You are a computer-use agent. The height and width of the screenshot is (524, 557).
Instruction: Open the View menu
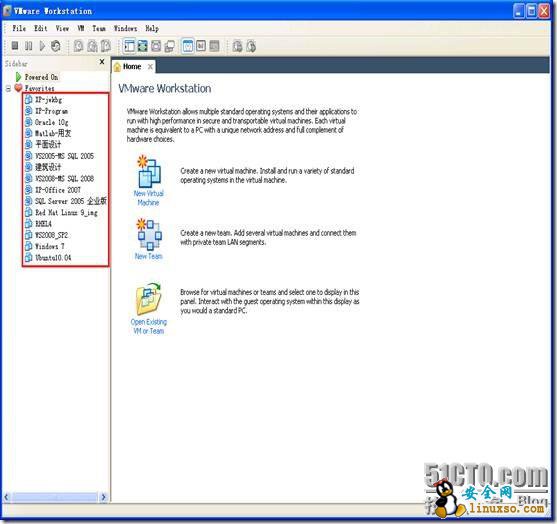(62, 28)
